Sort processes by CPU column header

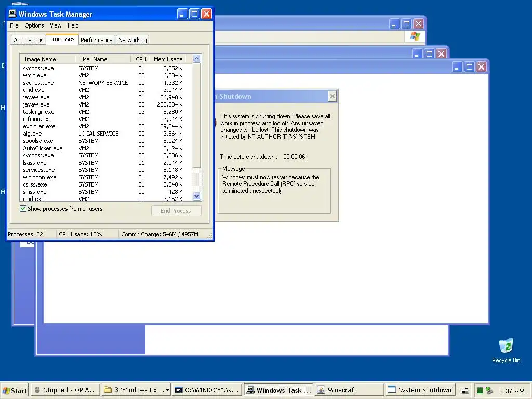click(x=140, y=59)
